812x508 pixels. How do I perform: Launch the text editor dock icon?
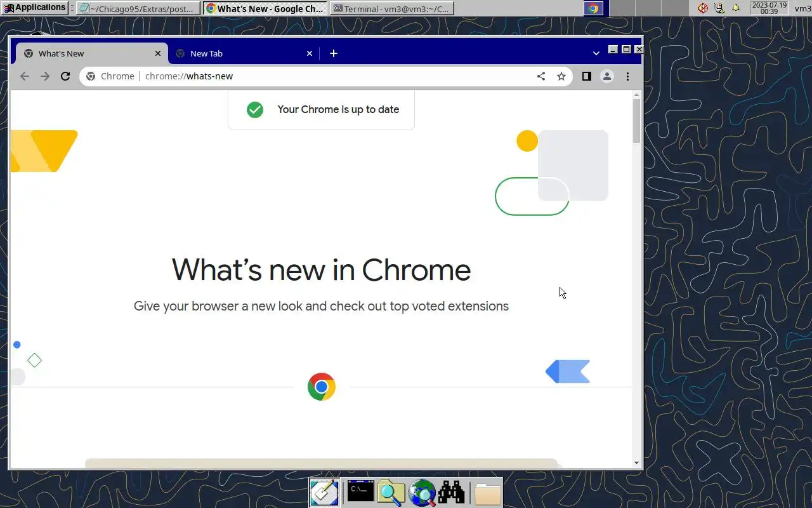click(x=324, y=493)
